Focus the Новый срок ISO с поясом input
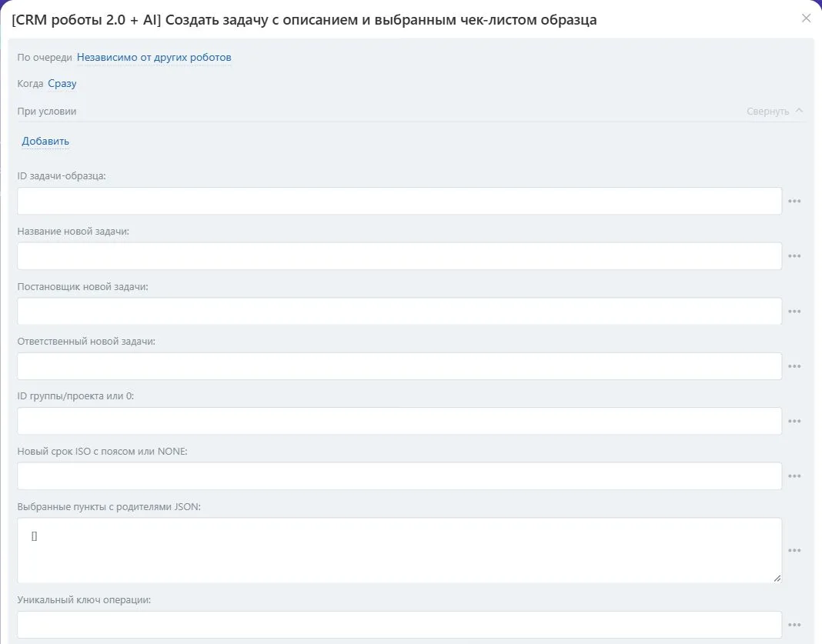 pyautogui.click(x=399, y=476)
